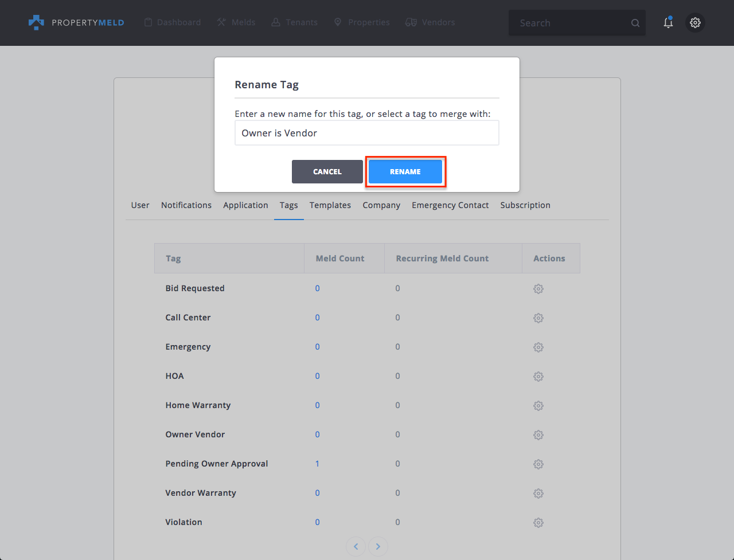
Task: Open actions gear for HOA tag
Action: pyautogui.click(x=538, y=377)
